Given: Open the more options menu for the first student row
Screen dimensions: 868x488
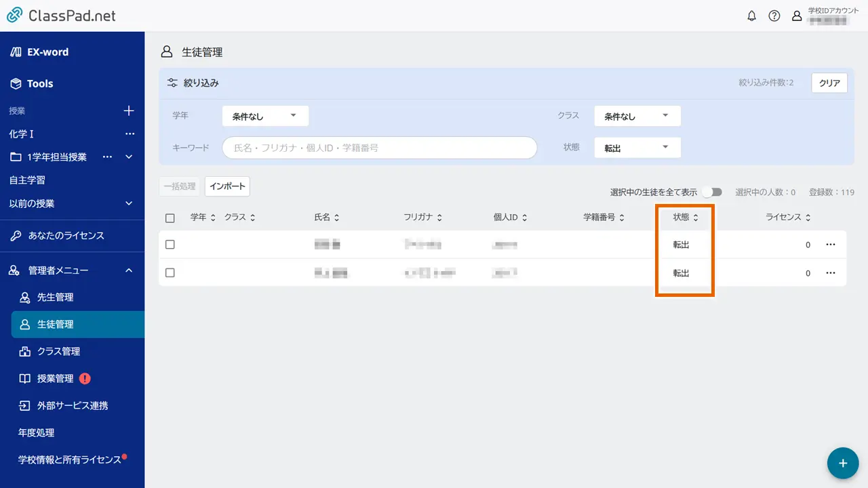Looking at the screenshot, I should 831,245.
